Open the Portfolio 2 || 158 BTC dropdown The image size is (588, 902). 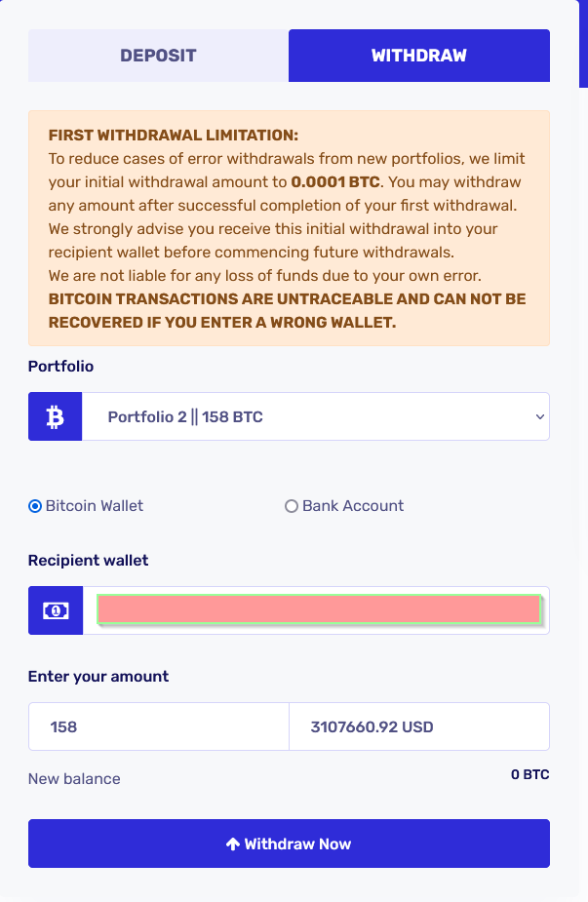pyautogui.click(x=315, y=416)
